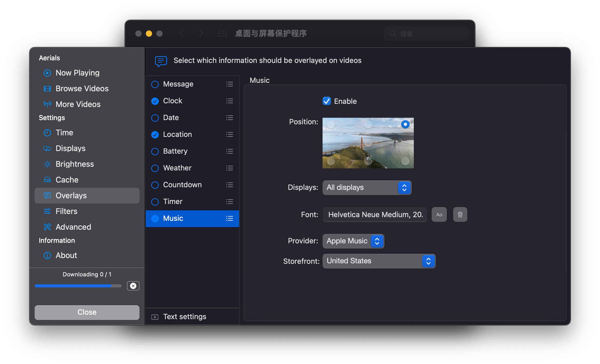600x364 pixels.
Task: Enable the Weather overlay checkbox
Action: click(x=155, y=168)
